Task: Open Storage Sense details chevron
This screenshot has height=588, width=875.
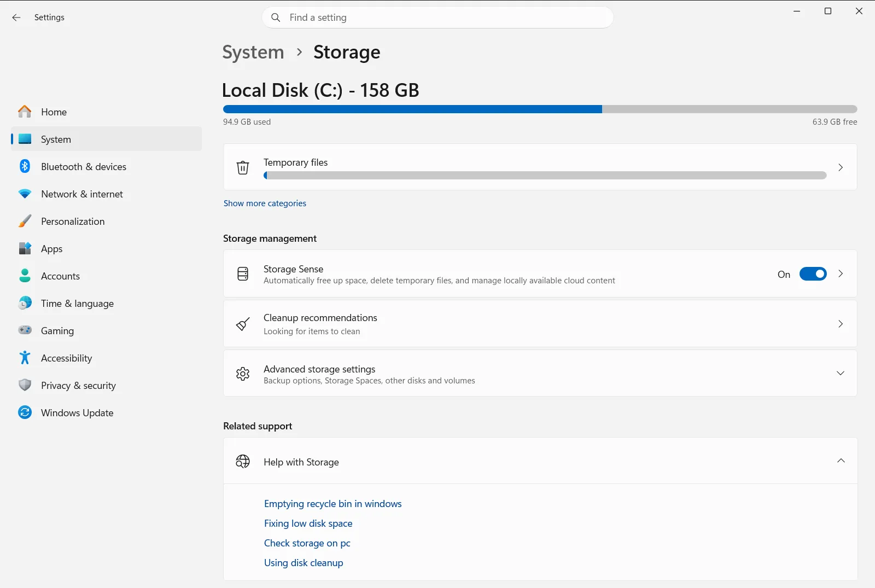Action: point(841,274)
